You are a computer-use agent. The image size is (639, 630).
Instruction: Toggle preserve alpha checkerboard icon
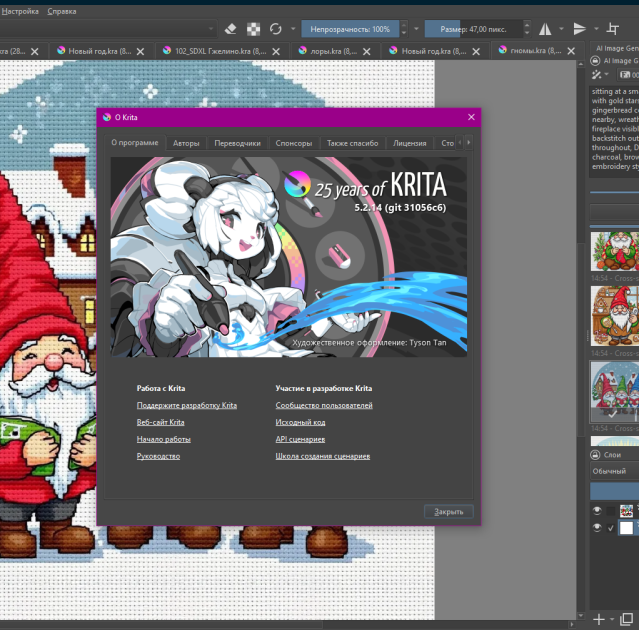[253, 29]
